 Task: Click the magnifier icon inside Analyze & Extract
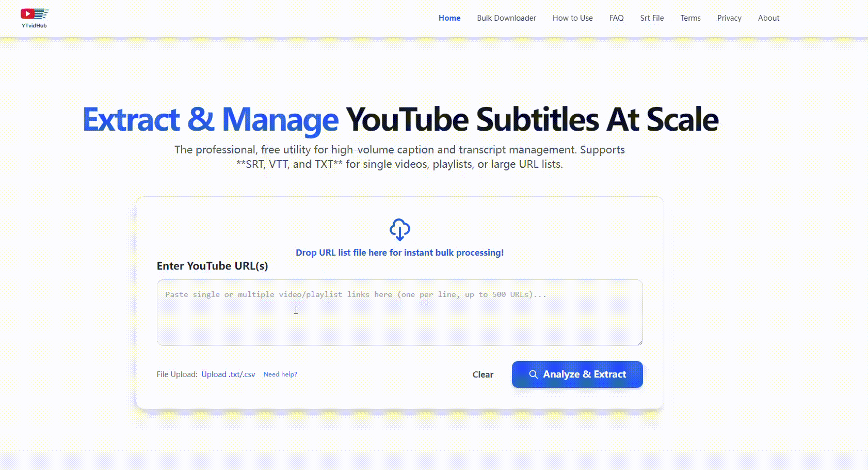534,374
